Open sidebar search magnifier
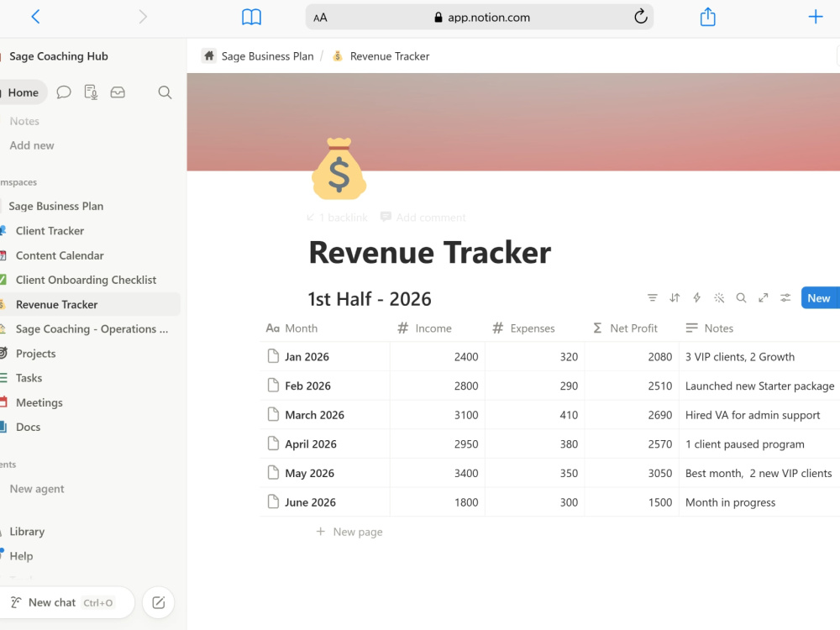 tap(165, 92)
